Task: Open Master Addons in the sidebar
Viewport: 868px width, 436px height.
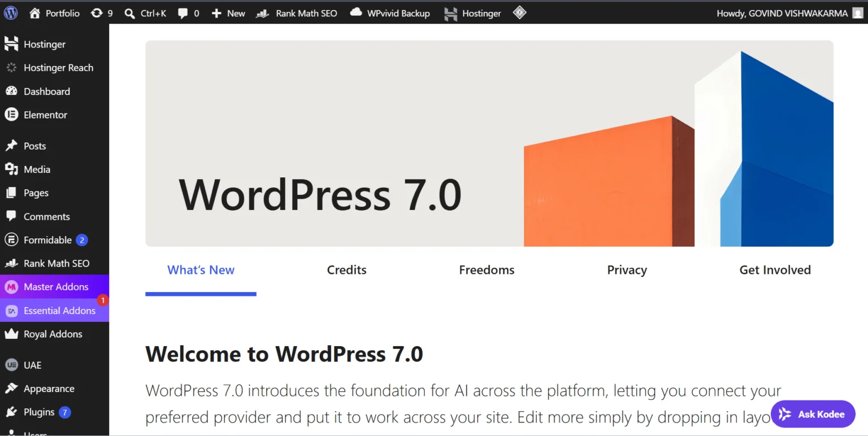Action: [54, 287]
